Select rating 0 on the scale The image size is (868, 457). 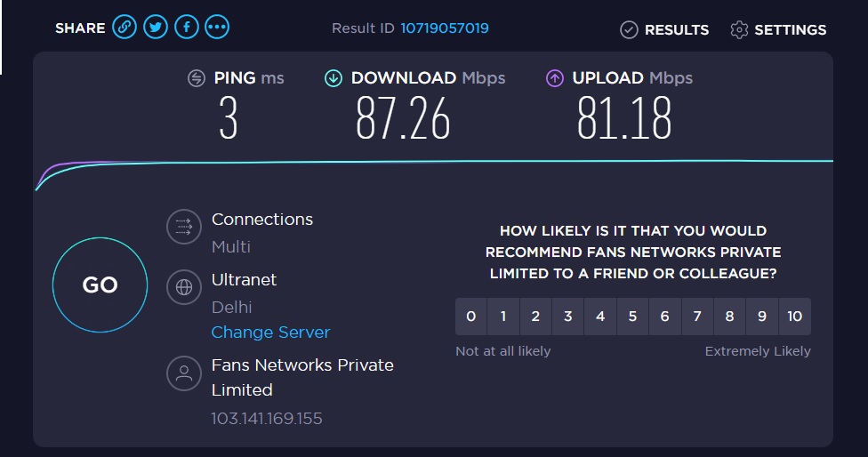(x=471, y=317)
